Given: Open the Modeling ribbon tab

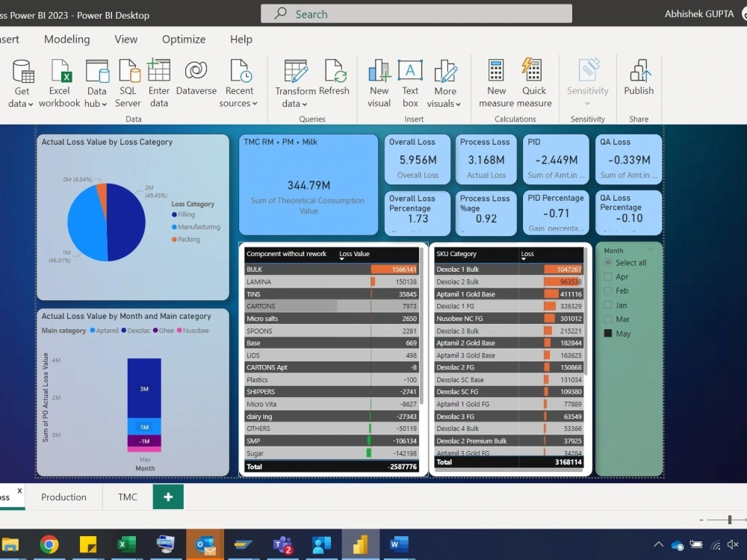Looking at the screenshot, I should tap(66, 39).
